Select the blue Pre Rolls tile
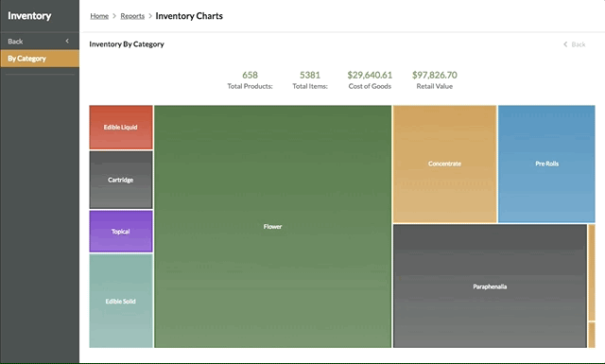This screenshot has width=605, height=364. pos(546,164)
